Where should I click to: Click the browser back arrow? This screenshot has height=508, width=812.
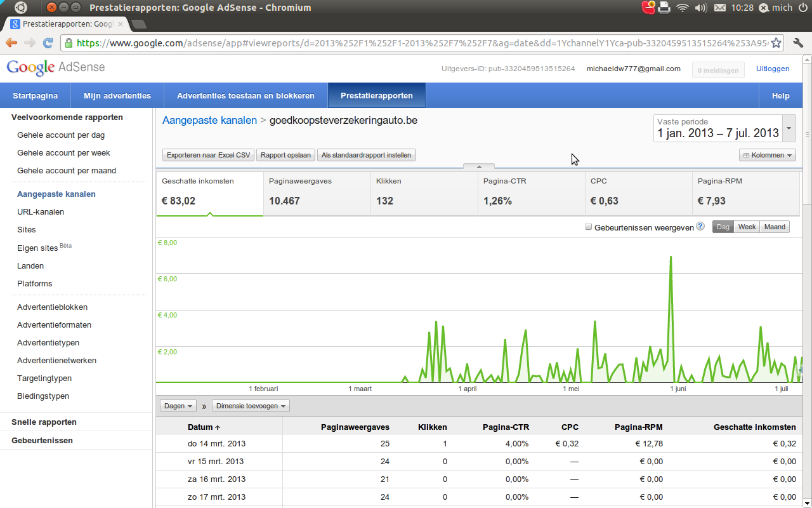tap(11, 43)
